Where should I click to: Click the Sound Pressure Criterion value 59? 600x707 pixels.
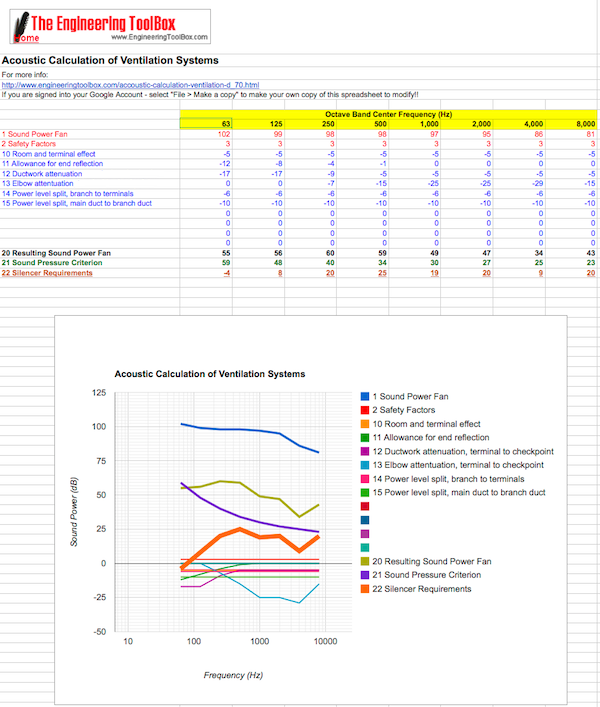click(226, 263)
